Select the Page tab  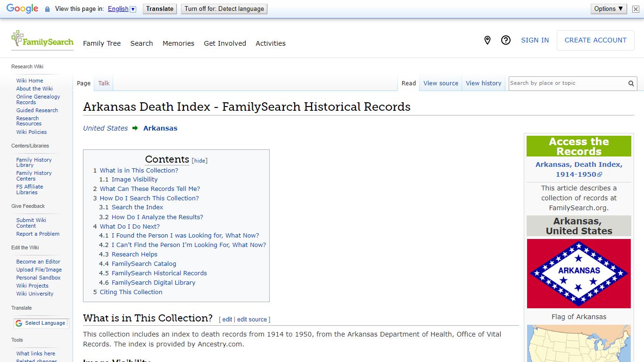pyautogui.click(x=83, y=83)
